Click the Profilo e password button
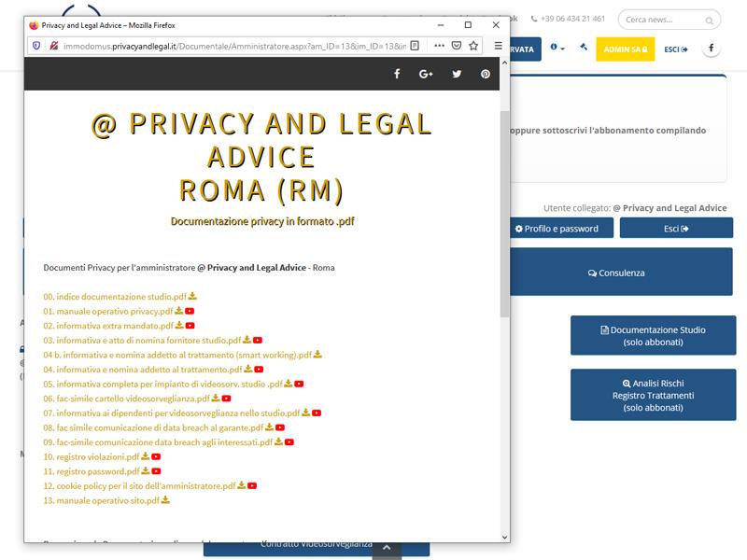This screenshot has height=560, width=747. [x=561, y=228]
